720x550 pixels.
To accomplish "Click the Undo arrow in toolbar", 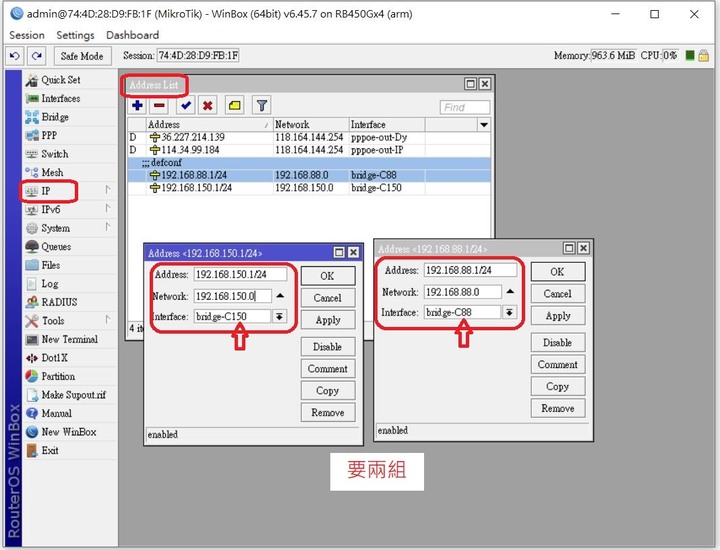I will click(15, 56).
